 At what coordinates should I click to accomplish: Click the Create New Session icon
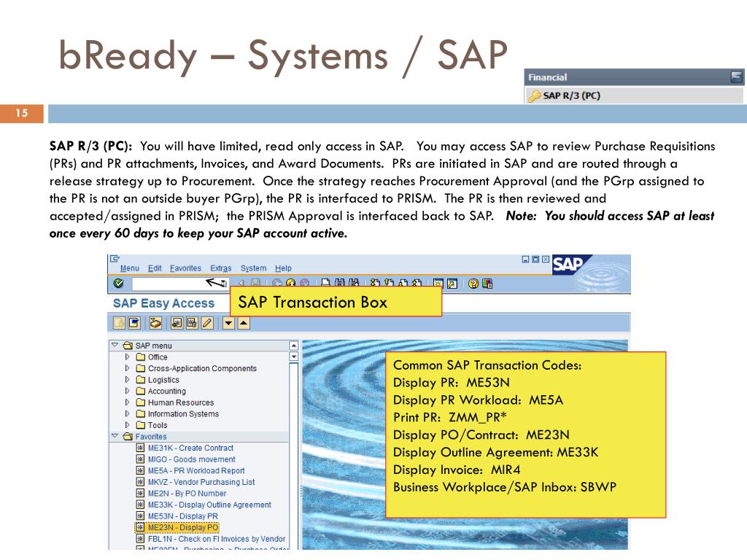pyautogui.click(x=438, y=284)
